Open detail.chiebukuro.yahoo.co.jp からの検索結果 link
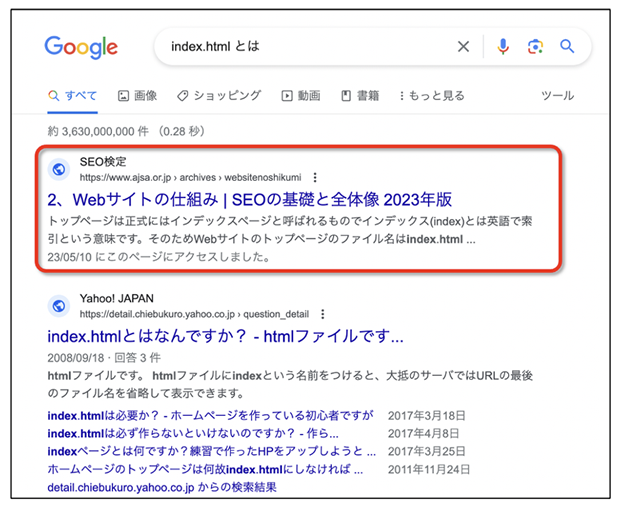 click(x=162, y=487)
